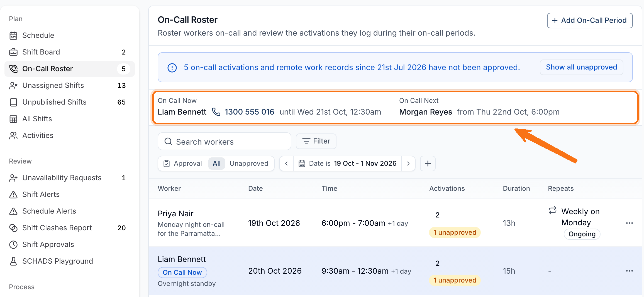Screen dimensions: 644x297
Task: Click Add On-Call Period button
Action: tap(590, 21)
